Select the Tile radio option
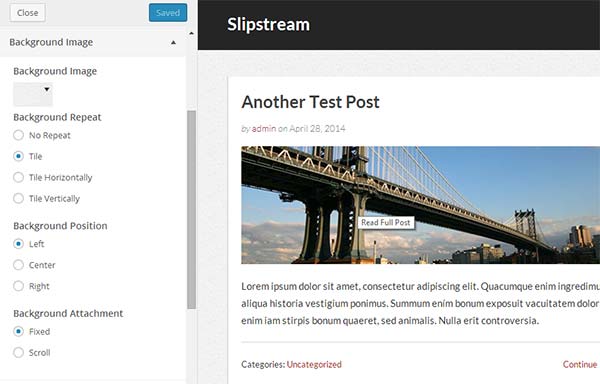This screenshot has height=384, width=600. pos(18,156)
